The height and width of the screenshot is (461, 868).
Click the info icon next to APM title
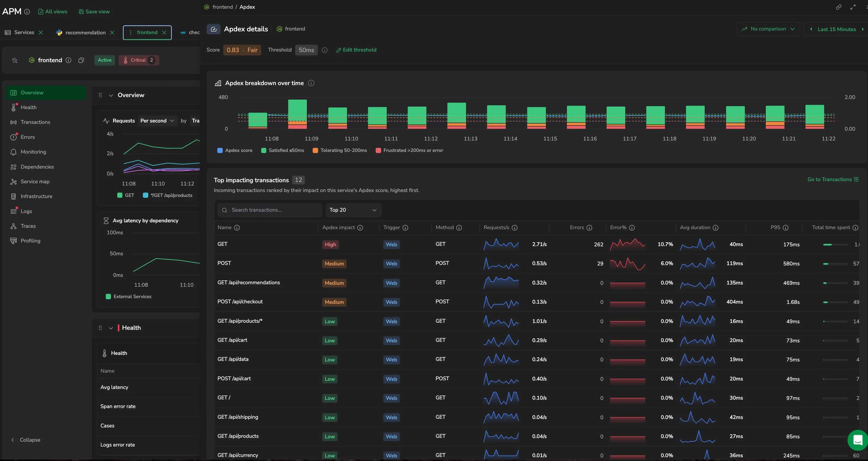[x=27, y=11]
